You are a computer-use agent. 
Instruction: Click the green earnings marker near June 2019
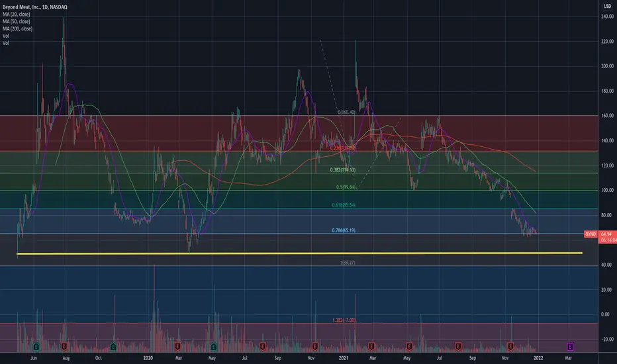pyautogui.click(x=36, y=347)
